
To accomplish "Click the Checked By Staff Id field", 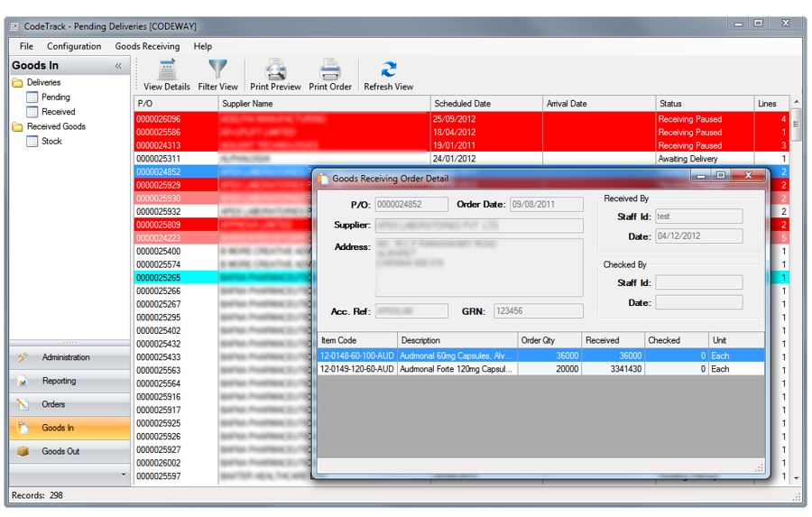I will (x=698, y=283).
